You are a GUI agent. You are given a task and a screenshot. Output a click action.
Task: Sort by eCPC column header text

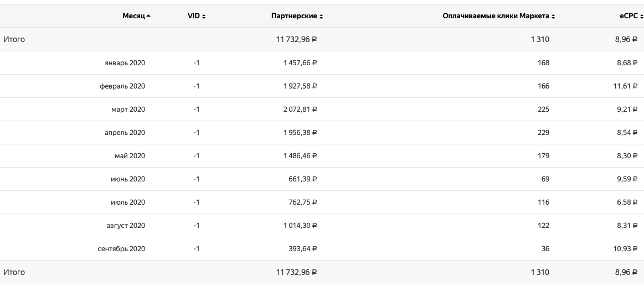click(x=628, y=17)
